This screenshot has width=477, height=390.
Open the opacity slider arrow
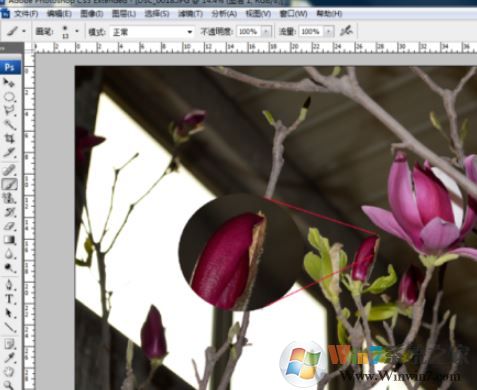coord(266,32)
